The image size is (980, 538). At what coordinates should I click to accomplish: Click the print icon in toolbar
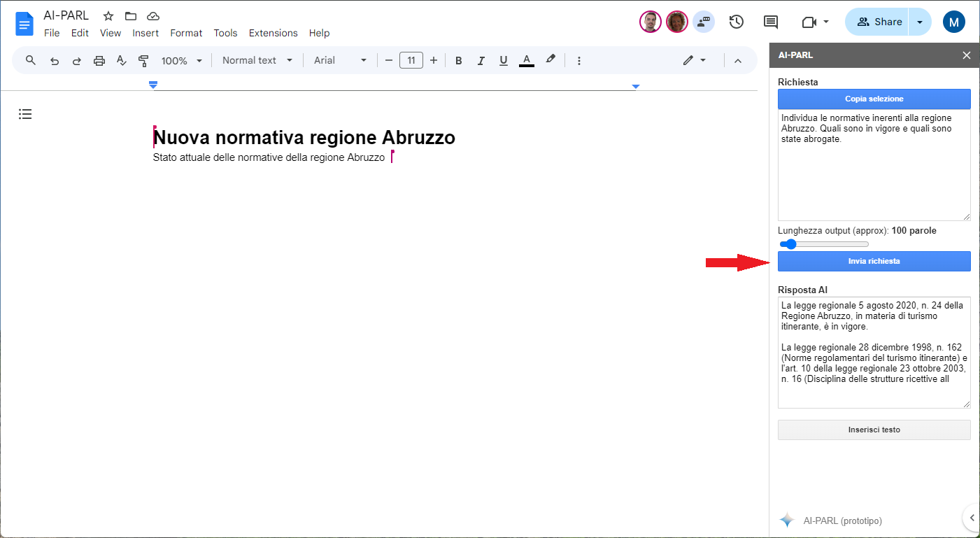(99, 61)
